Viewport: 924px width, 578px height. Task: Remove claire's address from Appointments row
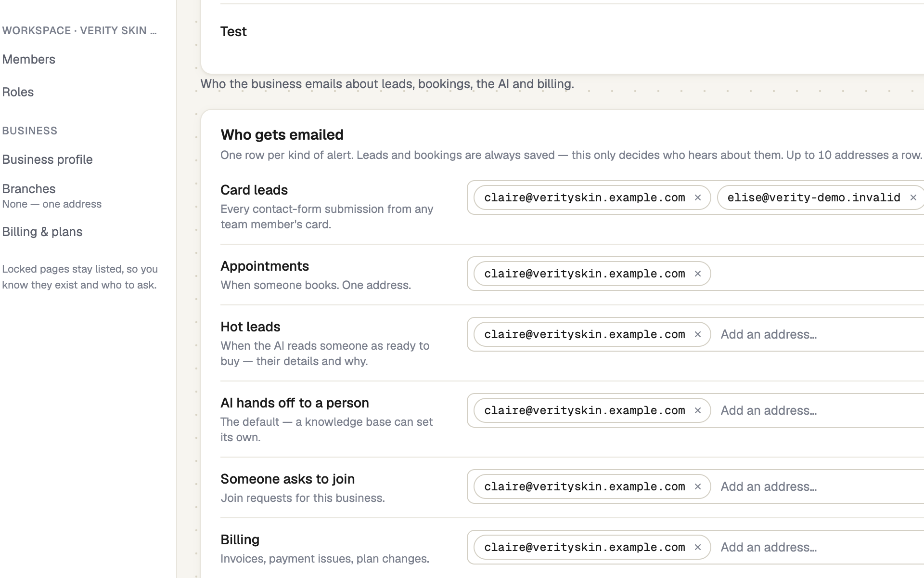coord(698,274)
